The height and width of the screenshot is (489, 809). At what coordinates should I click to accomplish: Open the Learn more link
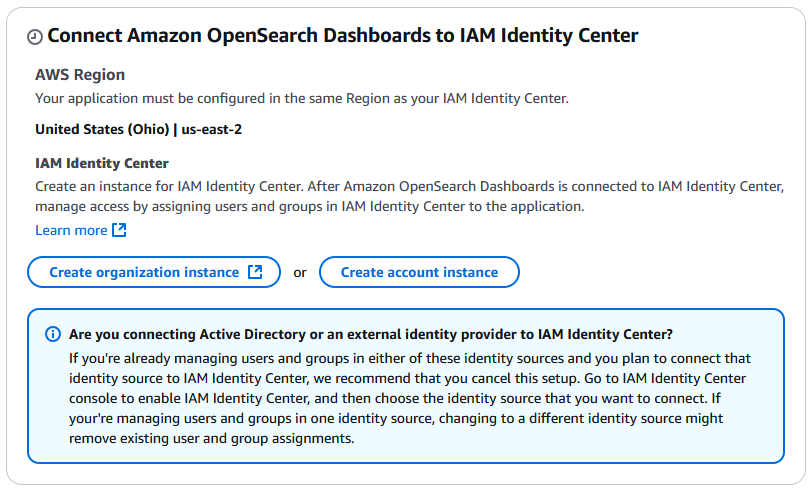point(71,231)
